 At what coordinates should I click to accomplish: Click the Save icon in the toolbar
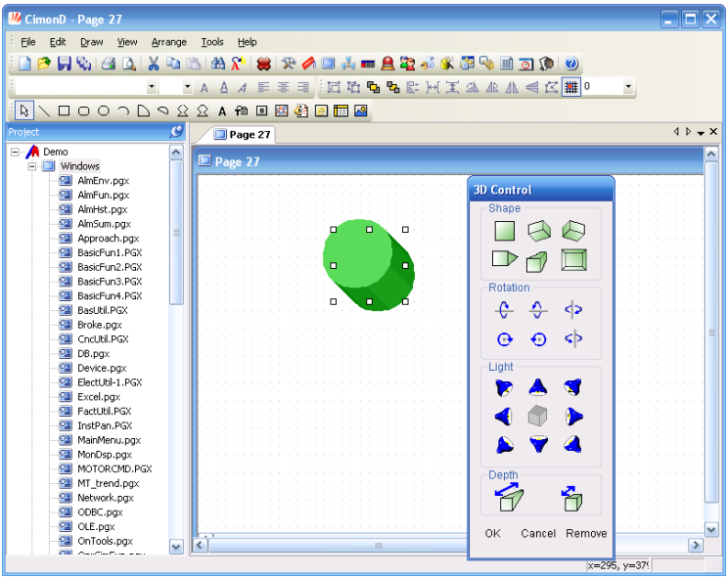(x=64, y=64)
